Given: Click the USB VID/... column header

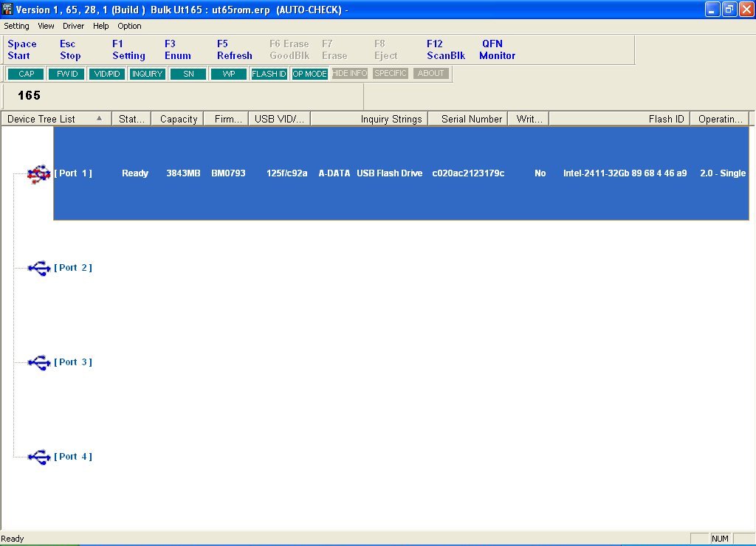Looking at the screenshot, I should click(280, 119).
